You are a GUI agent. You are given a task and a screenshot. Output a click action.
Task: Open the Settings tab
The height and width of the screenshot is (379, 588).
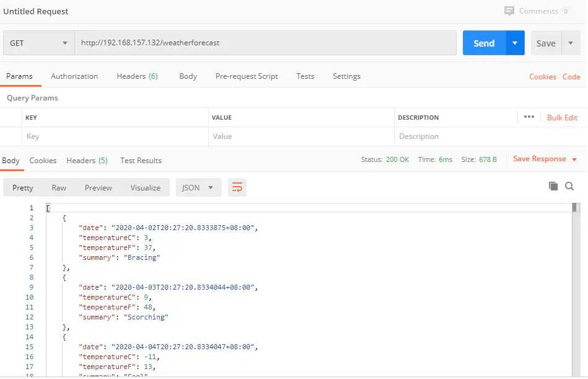[x=346, y=76]
